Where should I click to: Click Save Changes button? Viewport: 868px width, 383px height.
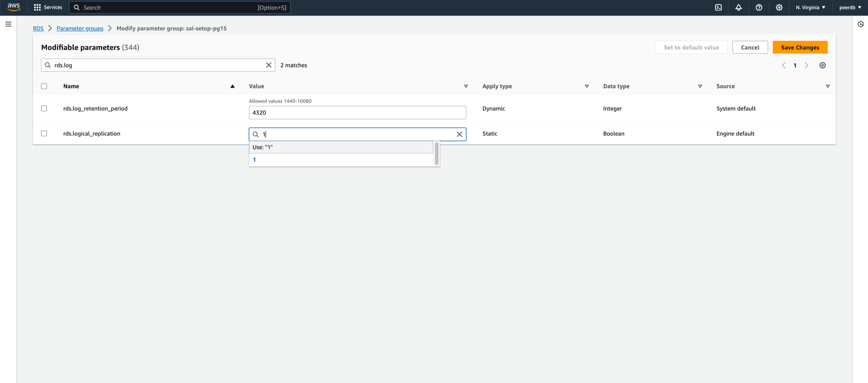(x=800, y=47)
